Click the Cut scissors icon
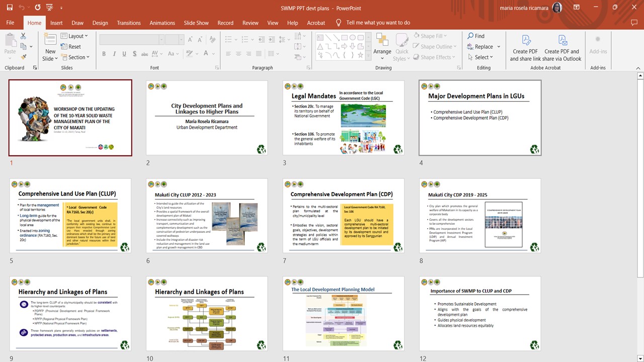 [23, 36]
